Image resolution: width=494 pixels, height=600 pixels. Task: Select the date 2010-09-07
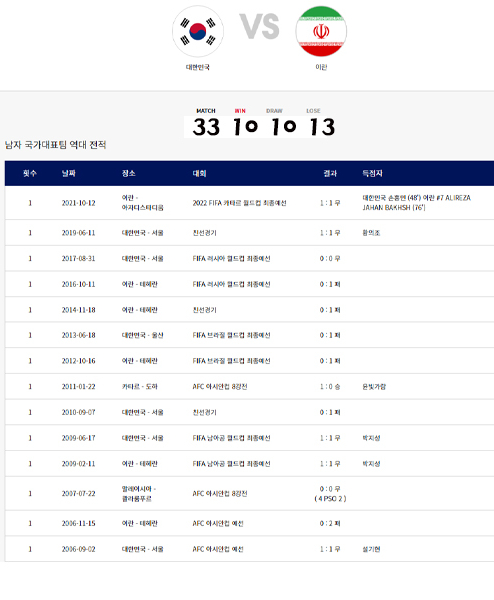coord(78,412)
